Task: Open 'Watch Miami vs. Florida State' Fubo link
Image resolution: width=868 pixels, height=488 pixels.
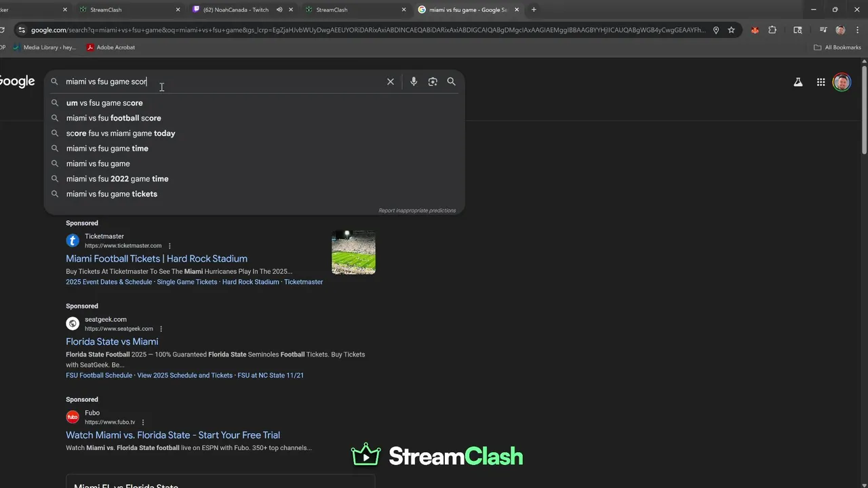Action: [173, 435]
